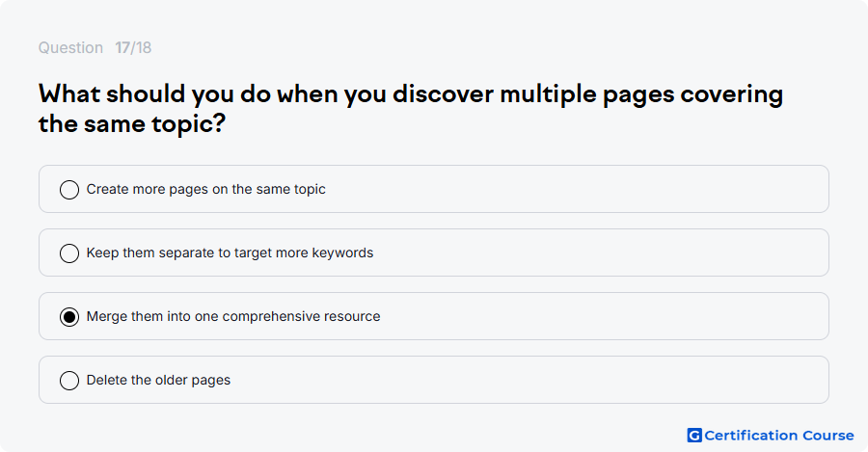Click empty area of the 'Keep them separate' card

click(598, 253)
